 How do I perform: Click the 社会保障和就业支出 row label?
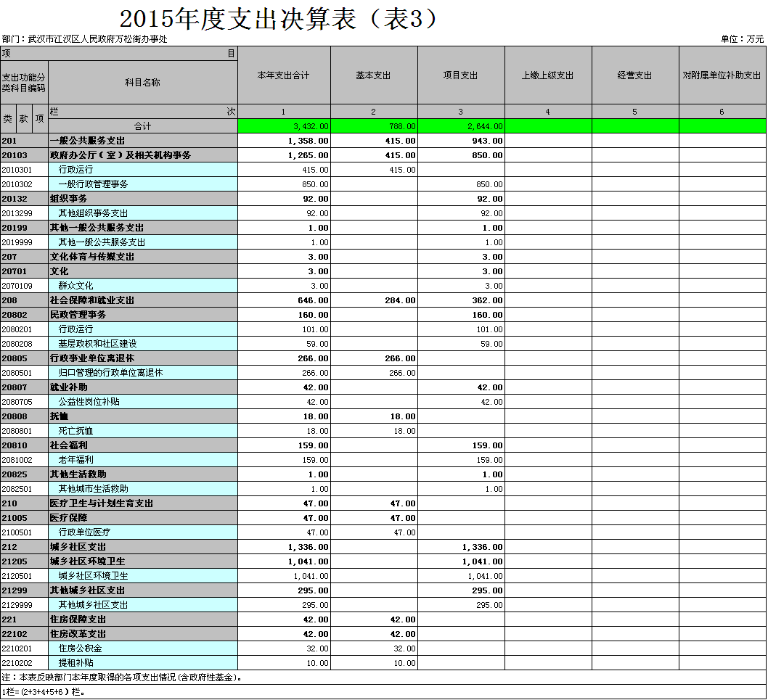[x=92, y=300]
